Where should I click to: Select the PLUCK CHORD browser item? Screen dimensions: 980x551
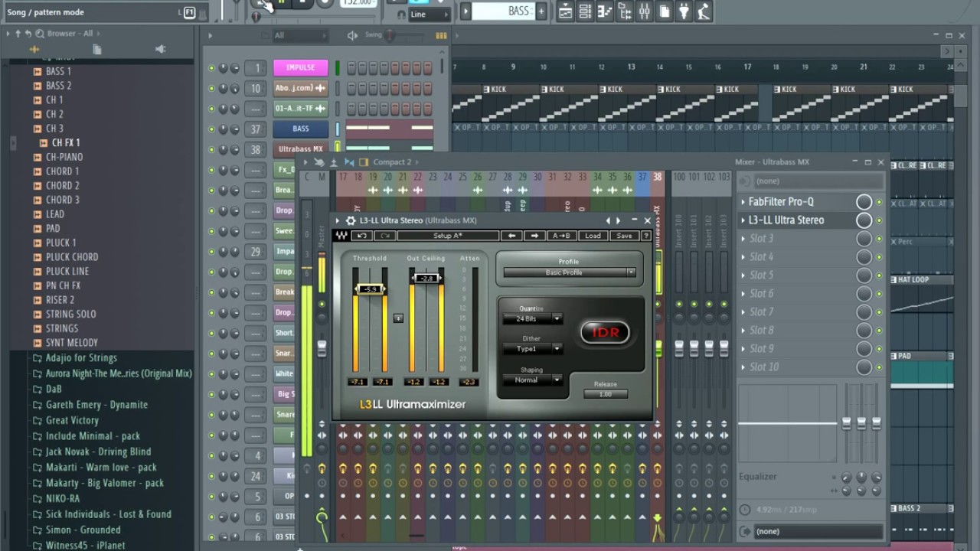72,257
